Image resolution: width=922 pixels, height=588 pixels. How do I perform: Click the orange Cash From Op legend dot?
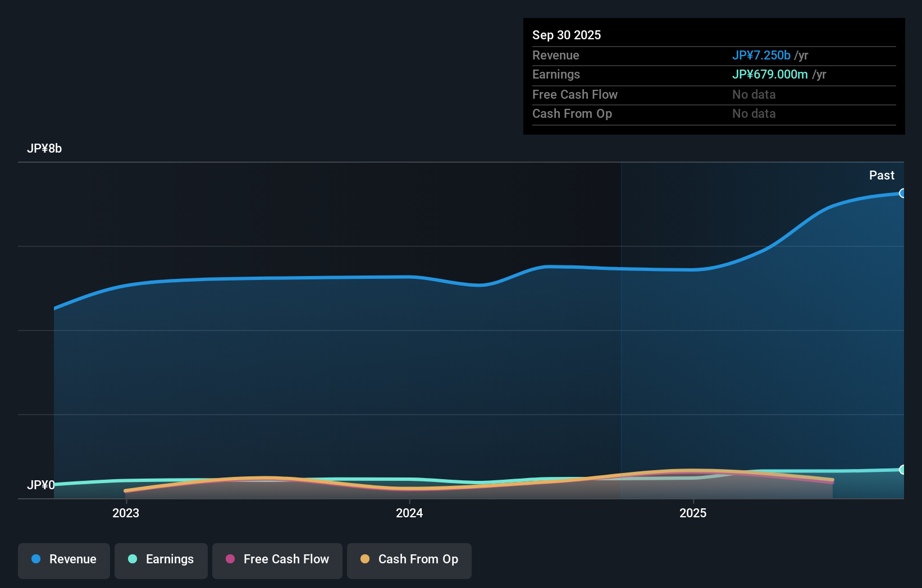pyautogui.click(x=365, y=559)
